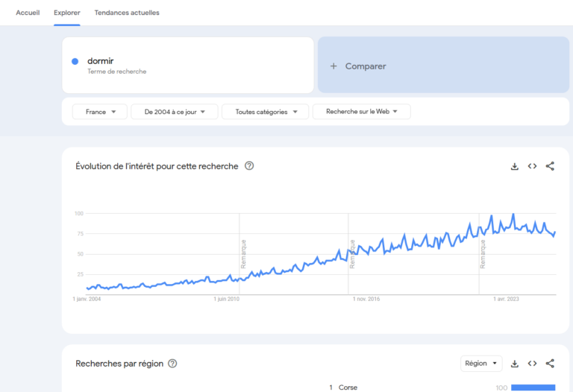Screen dimensions: 573x392
Task: Share the interest over time chart
Action: click(550, 166)
